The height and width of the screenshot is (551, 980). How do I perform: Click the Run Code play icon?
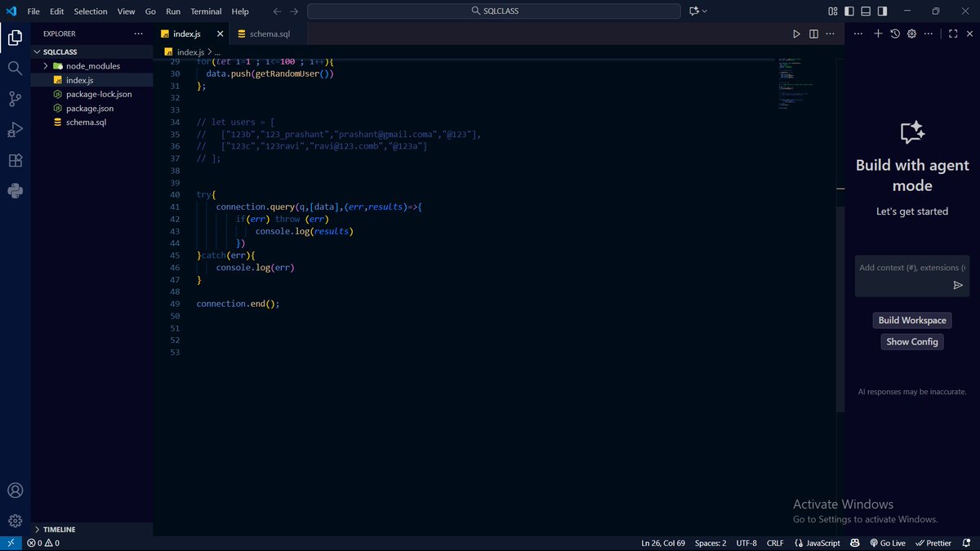[796, 33]
